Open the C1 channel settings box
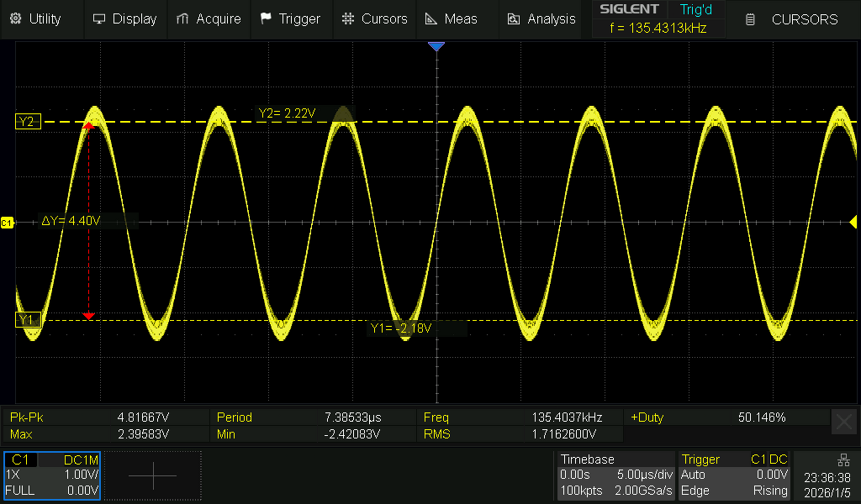This screenshot has height=504, width=861. (x=52, y=475)
